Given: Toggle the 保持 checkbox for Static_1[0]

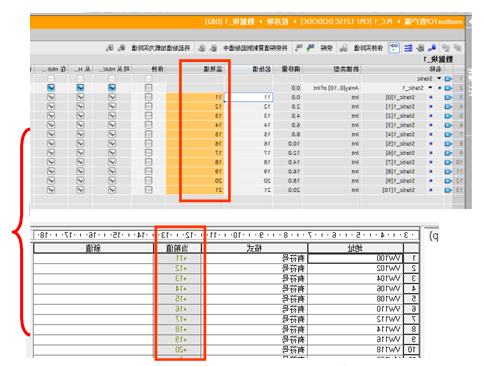Looking at the screenshot, I should [x=149, y=97].
